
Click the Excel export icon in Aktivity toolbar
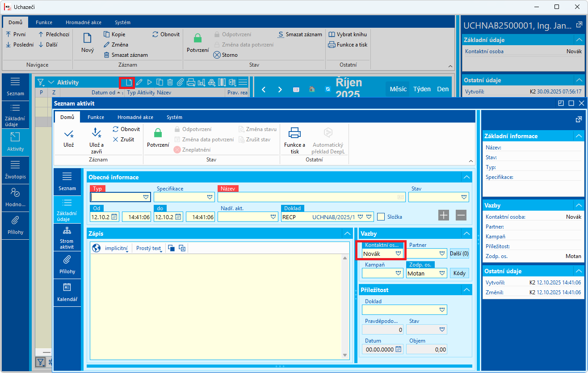232,82
